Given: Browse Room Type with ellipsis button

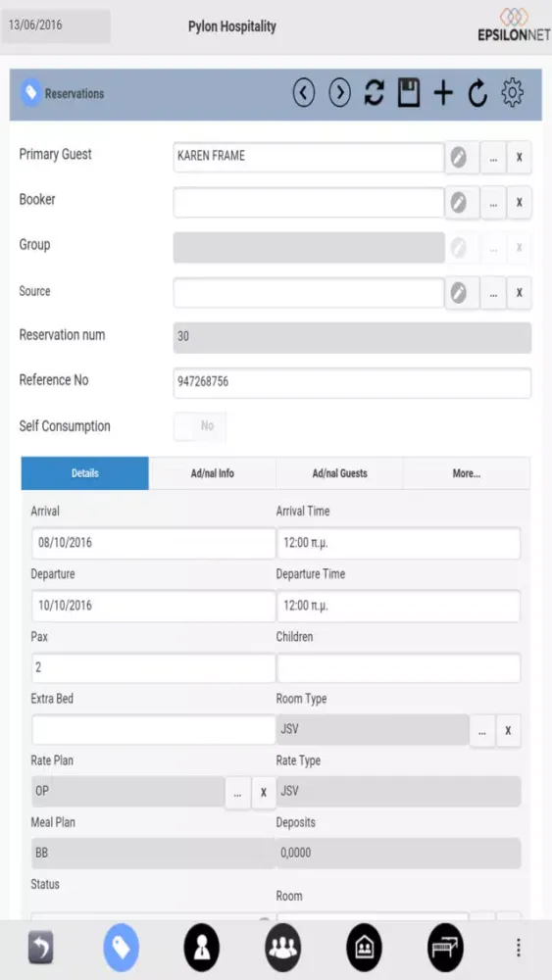Looking at the screenshot, I should click(482, 730).
